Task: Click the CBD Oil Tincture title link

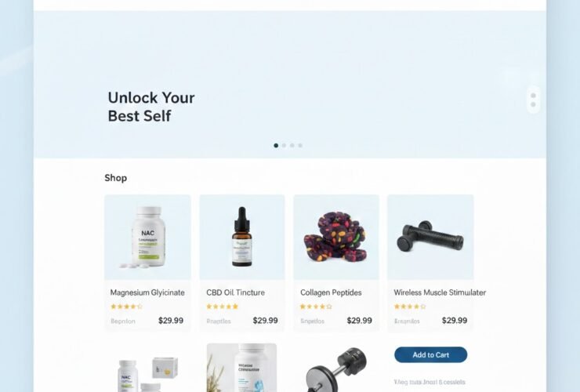Action: [x=236, y=292]
